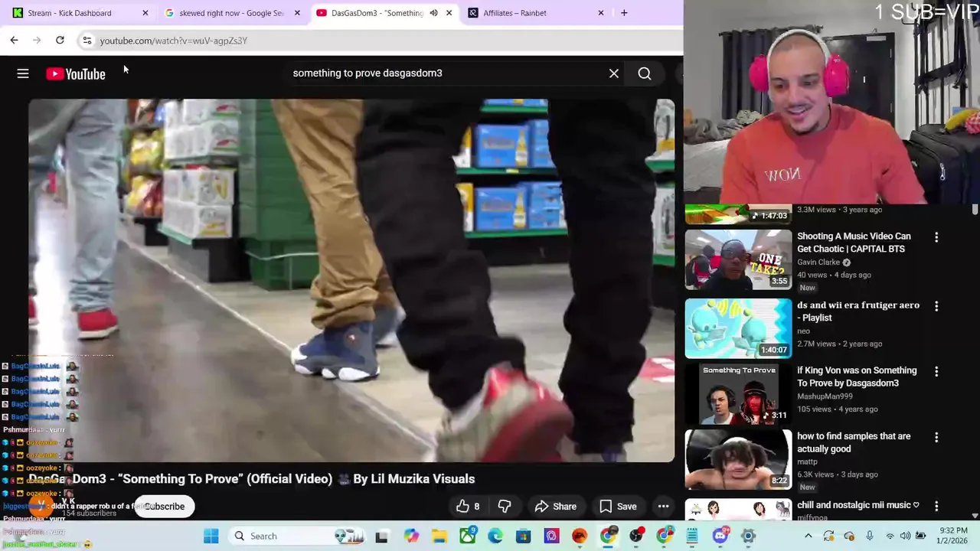This screenshot has height=551, width=980.
Task: Open how to find samples that are good
Action: [x=854, y=442]
